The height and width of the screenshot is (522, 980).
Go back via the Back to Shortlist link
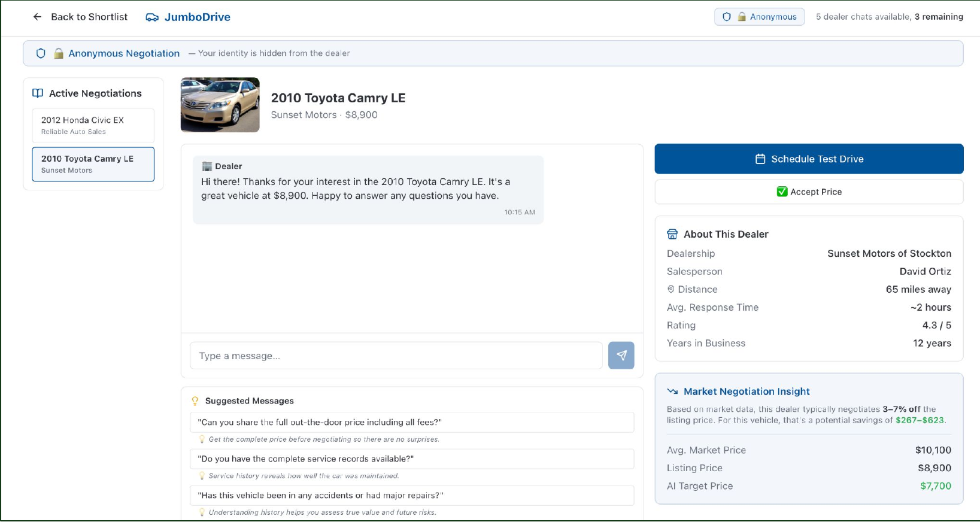click(x=80, y=17)
